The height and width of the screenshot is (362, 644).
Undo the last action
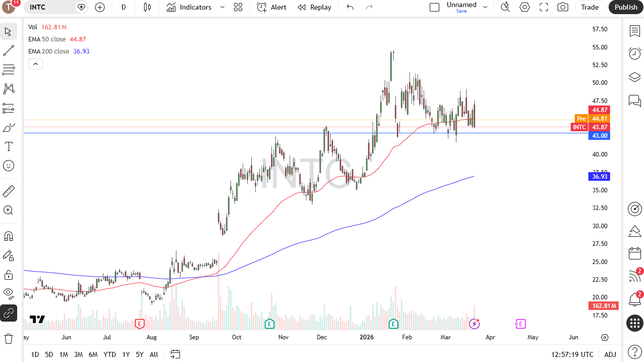[350, 7]
